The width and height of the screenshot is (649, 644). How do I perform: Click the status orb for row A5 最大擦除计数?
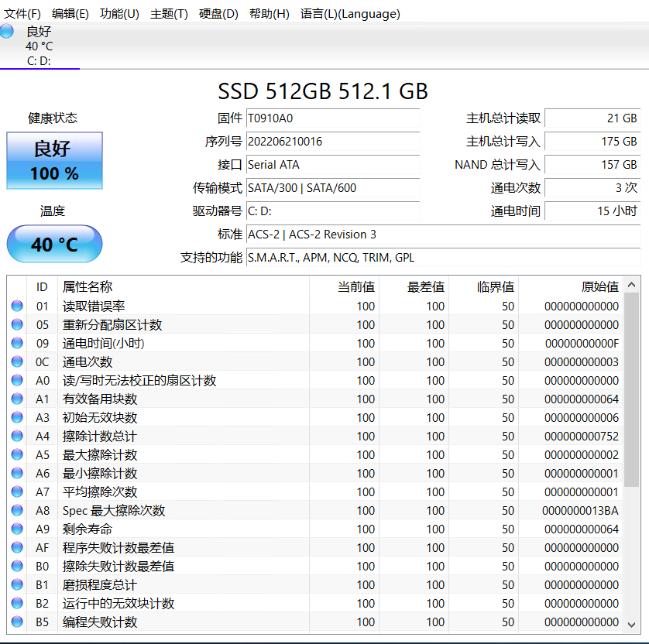tap(17, 454)
